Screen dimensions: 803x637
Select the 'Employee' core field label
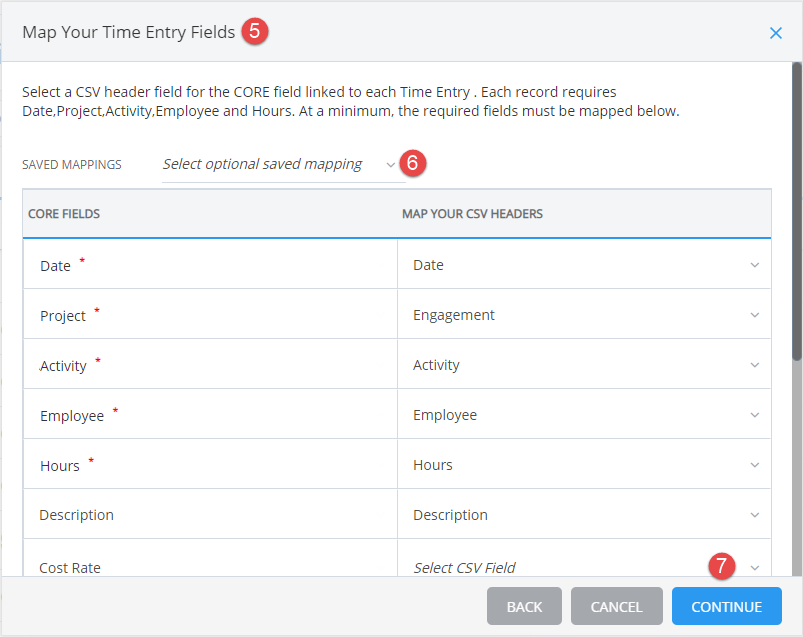[x=72, y=416]
